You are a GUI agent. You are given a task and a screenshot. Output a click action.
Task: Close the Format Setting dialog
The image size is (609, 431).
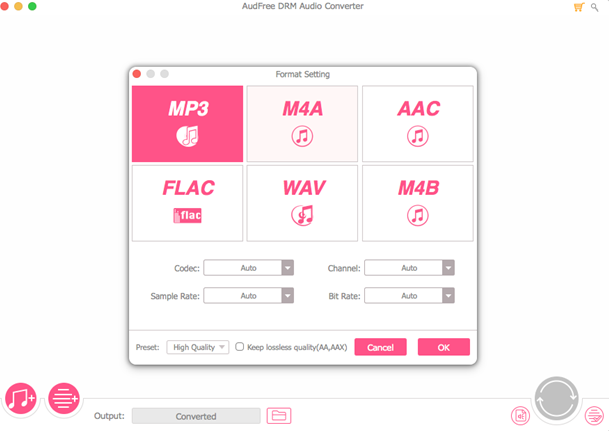137,74
